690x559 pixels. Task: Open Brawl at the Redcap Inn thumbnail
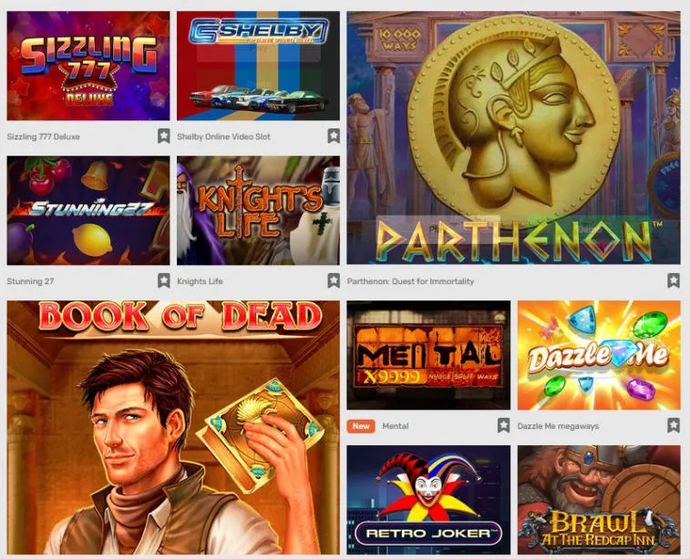pos(599,500)
